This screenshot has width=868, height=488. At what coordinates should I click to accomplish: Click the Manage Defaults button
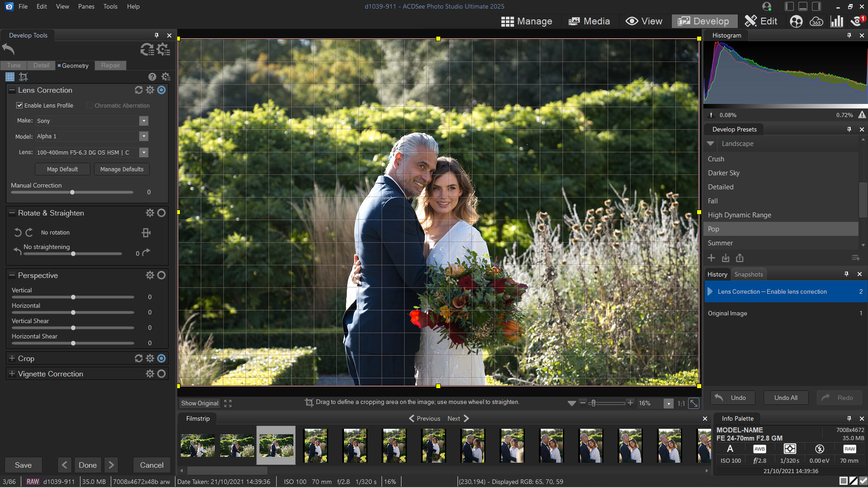pos(122,169)
